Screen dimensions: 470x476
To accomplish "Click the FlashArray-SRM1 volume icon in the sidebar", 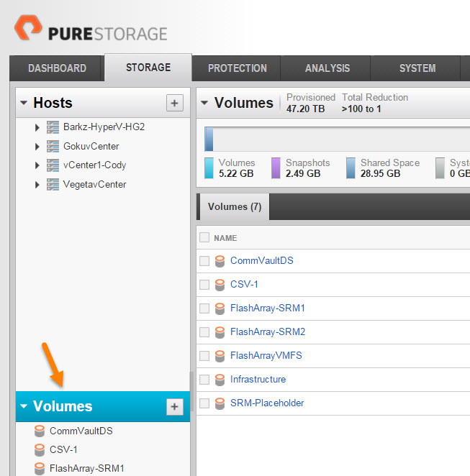I will (x=40, y=469).
